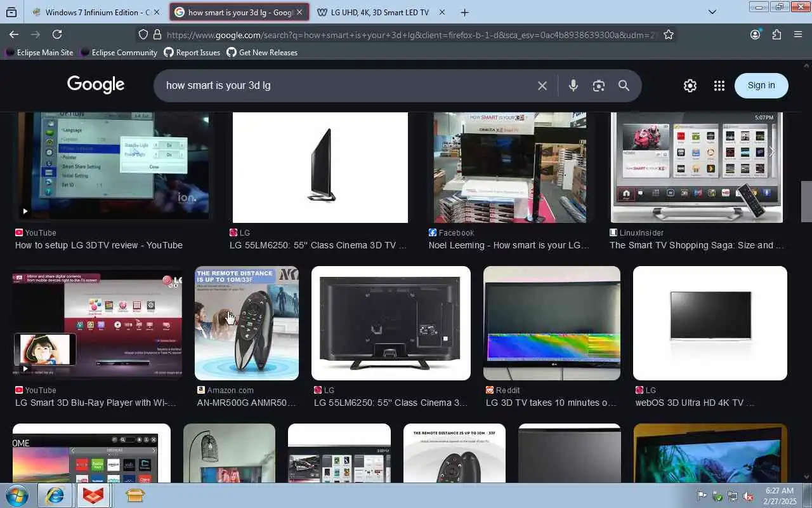Click 'Noel Leeming - How smart is your LG' title

pos(509,245)
